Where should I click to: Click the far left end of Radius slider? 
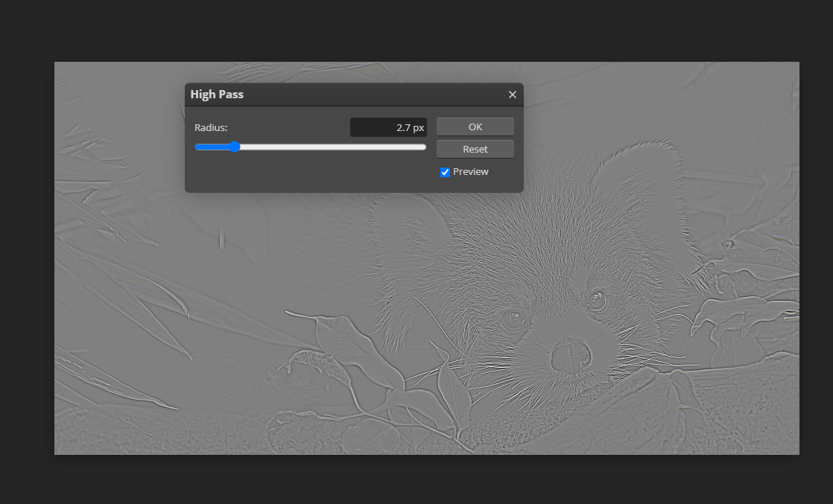tap(197, 147)
